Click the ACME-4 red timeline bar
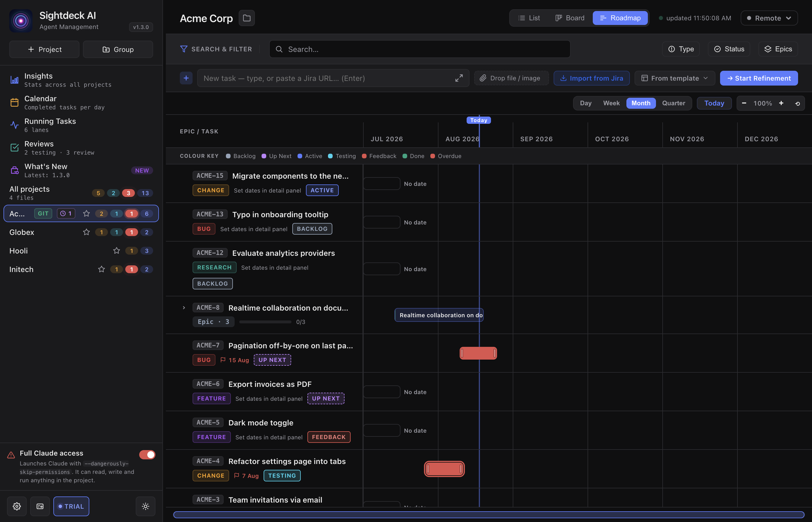The image size is (812, 522). (x=444, y=469)
